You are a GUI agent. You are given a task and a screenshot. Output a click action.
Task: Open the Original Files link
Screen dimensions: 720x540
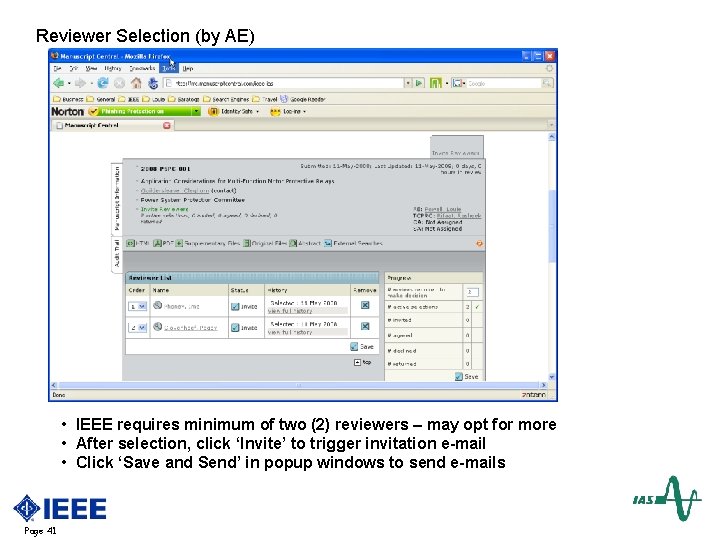265,243
